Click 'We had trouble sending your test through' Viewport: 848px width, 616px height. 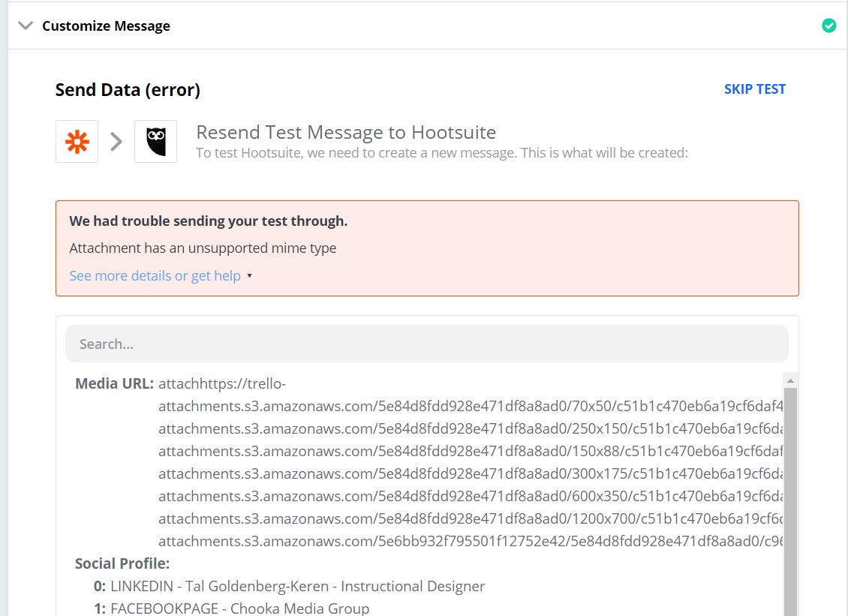[208, 221]
